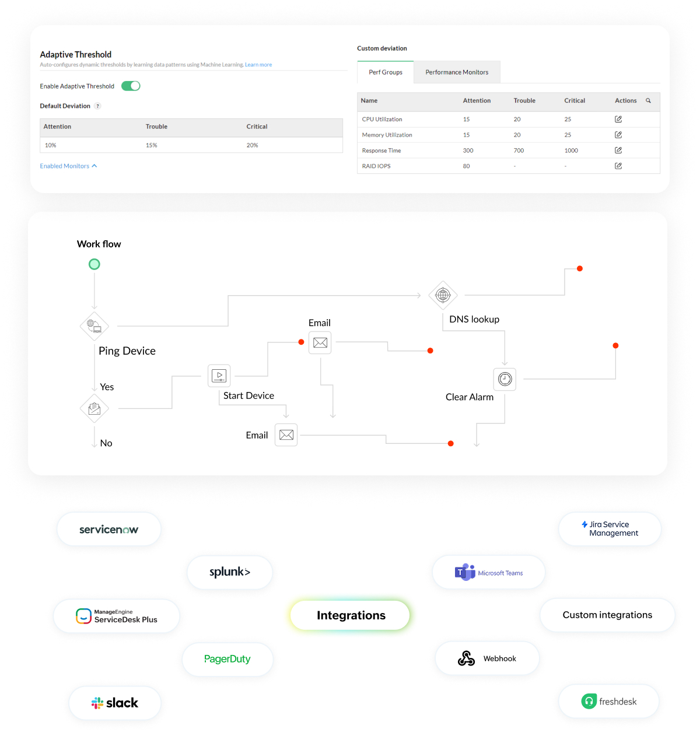Click the Name column header
The image size is (700, 732).
[369, 101]
